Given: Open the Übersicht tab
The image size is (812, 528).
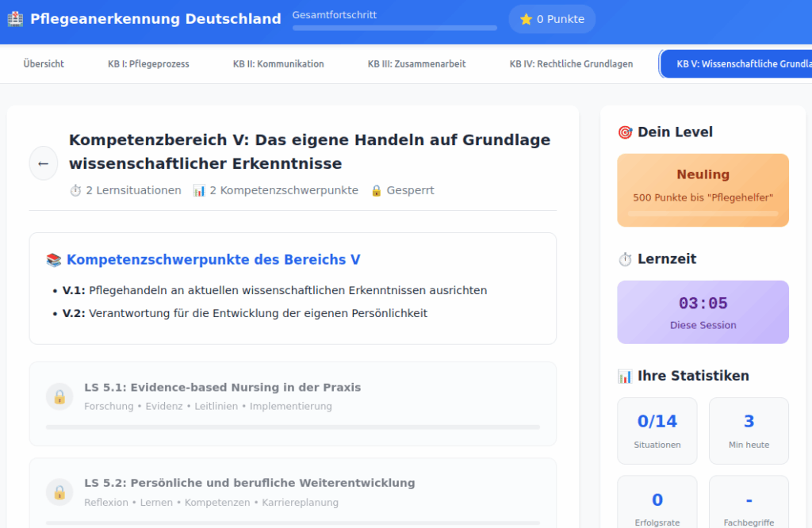Looking at the screenshot, I should coord(44,64).
